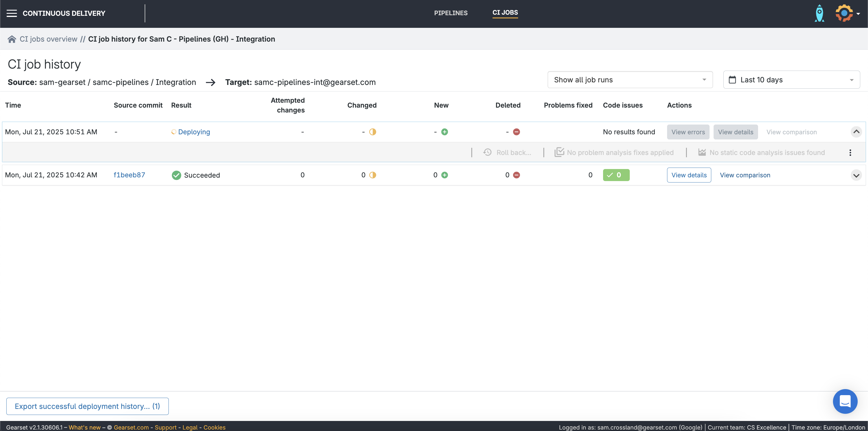Click the three-dot more options icon
Viewport: 868px width, 431px height.
[850, 153]
